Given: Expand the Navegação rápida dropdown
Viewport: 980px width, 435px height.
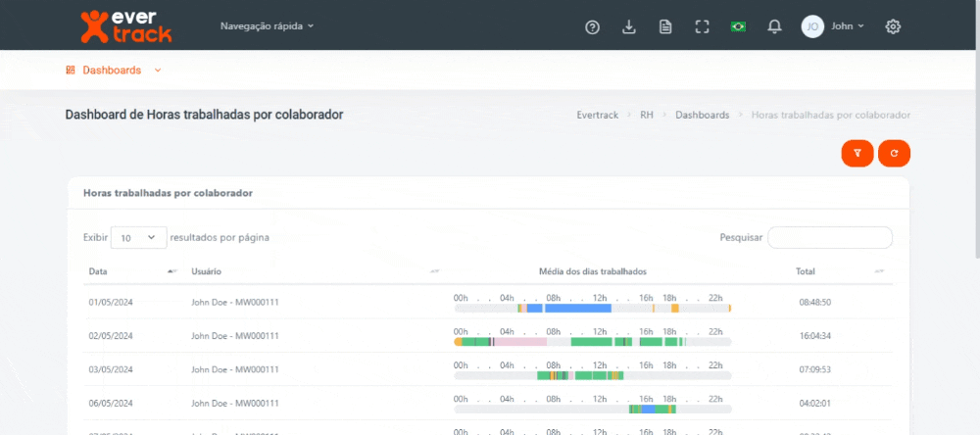Looking at the screenshot, I should click(x=267, y=25).
